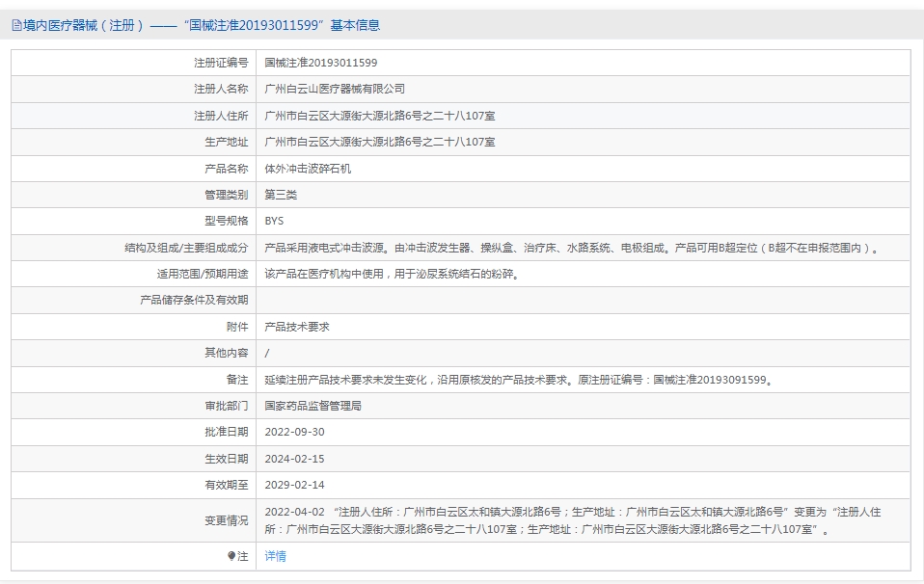Click the 审批部门 label
Viewport: 924px width, 584px height.
pyautogui.click(x=227, y=406)
